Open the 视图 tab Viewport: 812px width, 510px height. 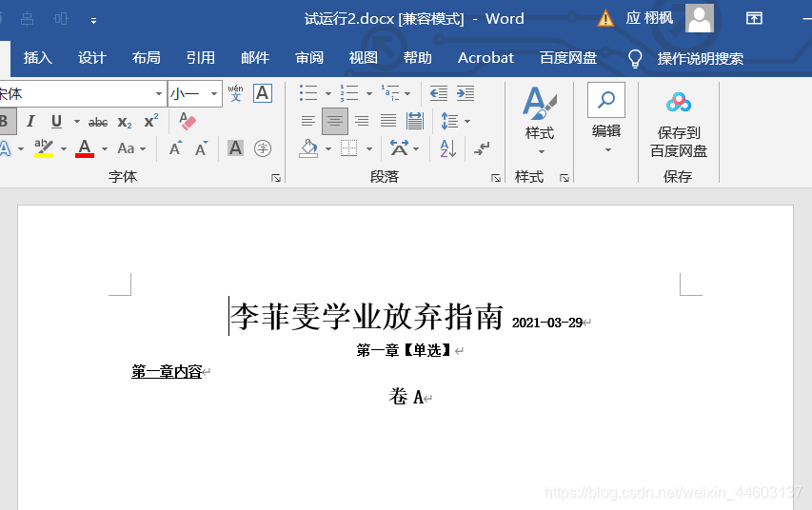point(363,58)
